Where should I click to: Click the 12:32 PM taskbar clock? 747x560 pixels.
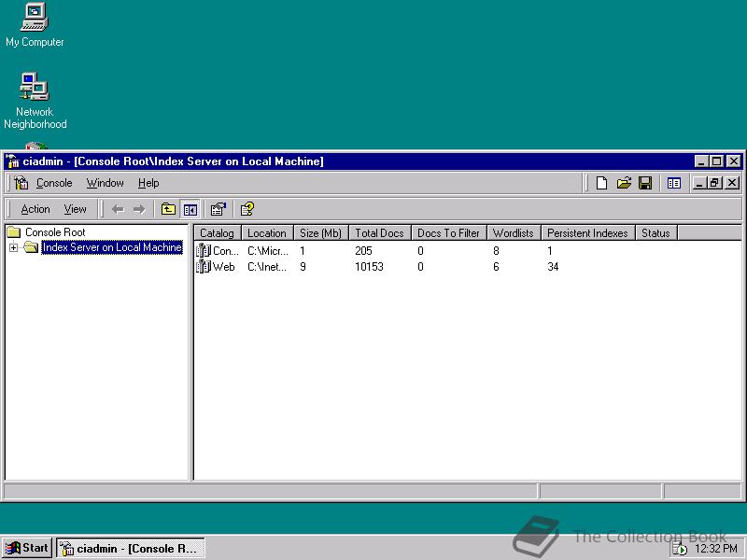point(716,549)
